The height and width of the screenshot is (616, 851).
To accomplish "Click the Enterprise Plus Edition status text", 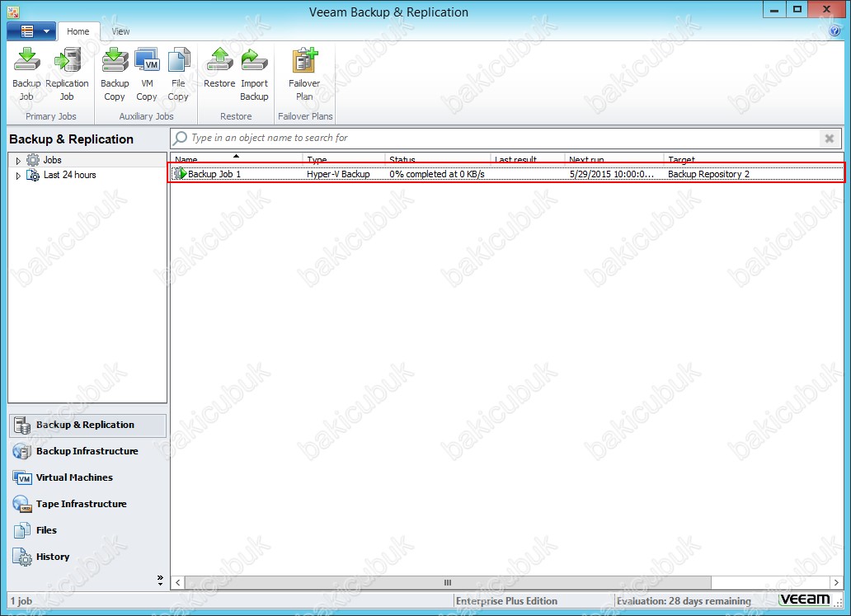I will pyautogui.click(x=506, y=601).
